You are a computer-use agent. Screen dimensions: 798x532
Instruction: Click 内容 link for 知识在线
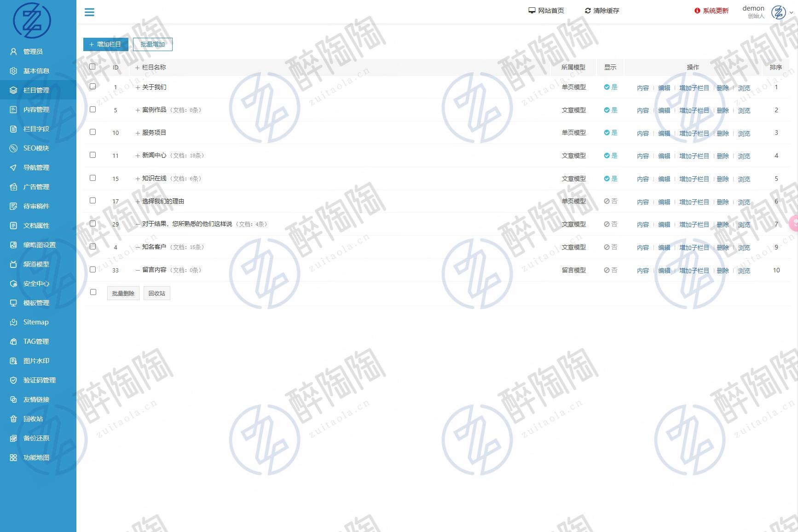click(643, 179)
